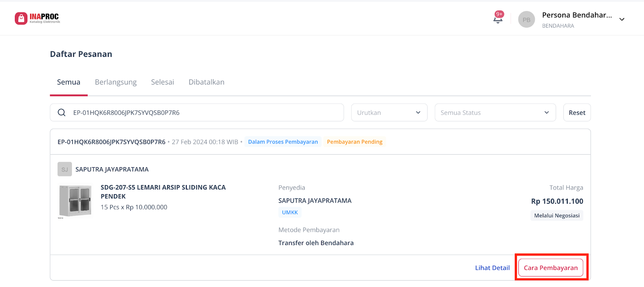Reset the order filters
The image size is (644, 287).
click(577, 112)
